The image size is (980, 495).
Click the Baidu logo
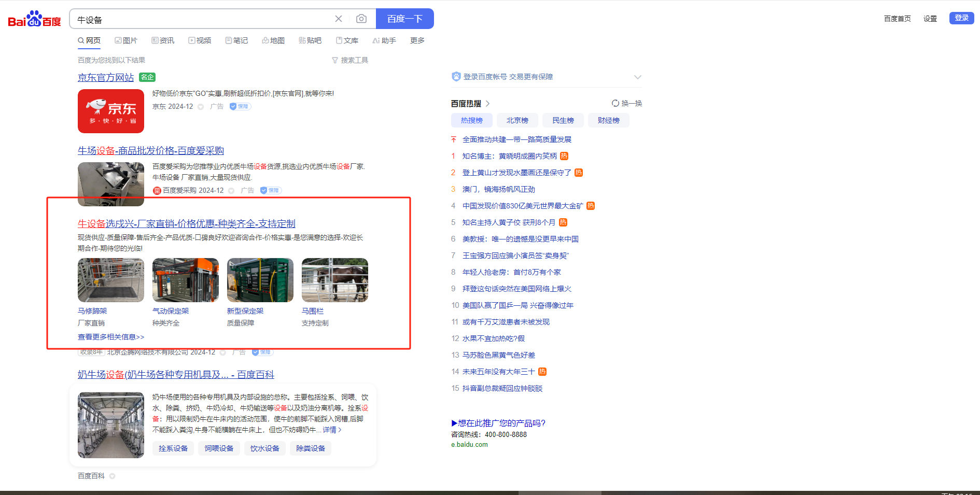click(34, 19)
